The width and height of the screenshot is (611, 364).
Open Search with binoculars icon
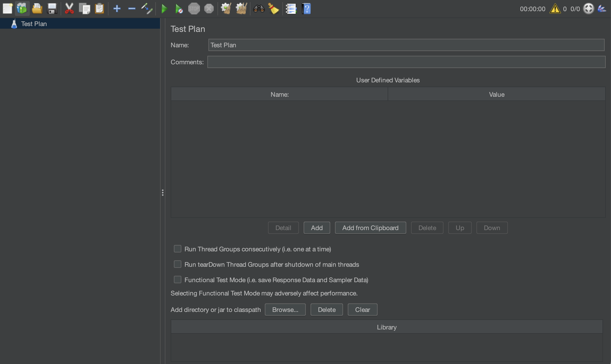[x=259, y=9]
